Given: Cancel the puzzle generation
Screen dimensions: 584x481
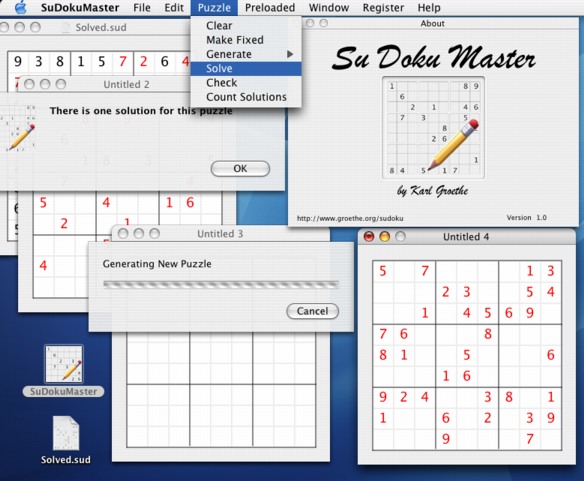Looking at the screenshot, I should pos(312,311).
